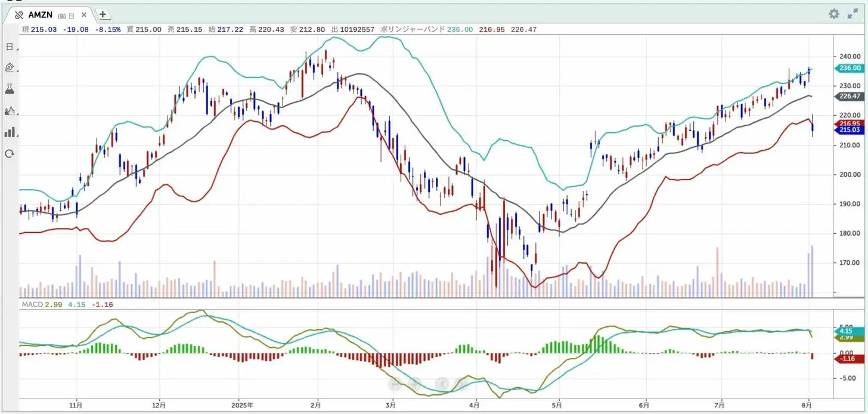This screenshot has width=868, height=414.
Task: Open the 日 timeframe selector
Action: coord(10,47)
